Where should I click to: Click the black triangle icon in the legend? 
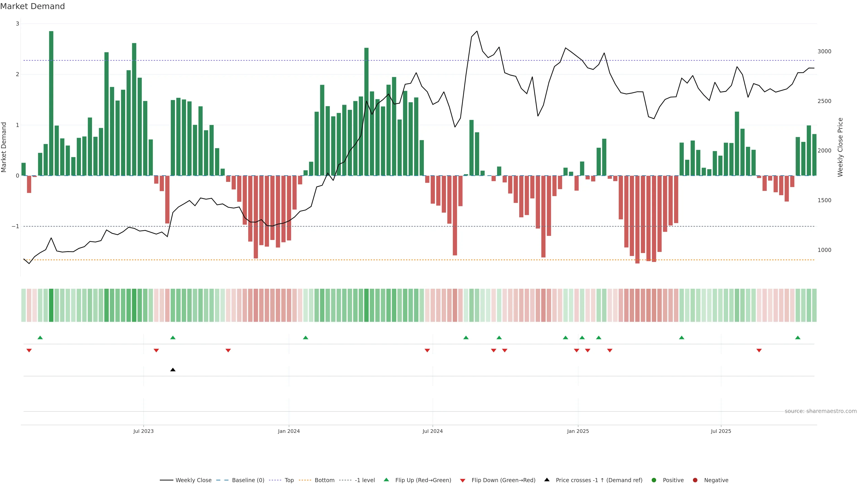click(x=547, y=480)
